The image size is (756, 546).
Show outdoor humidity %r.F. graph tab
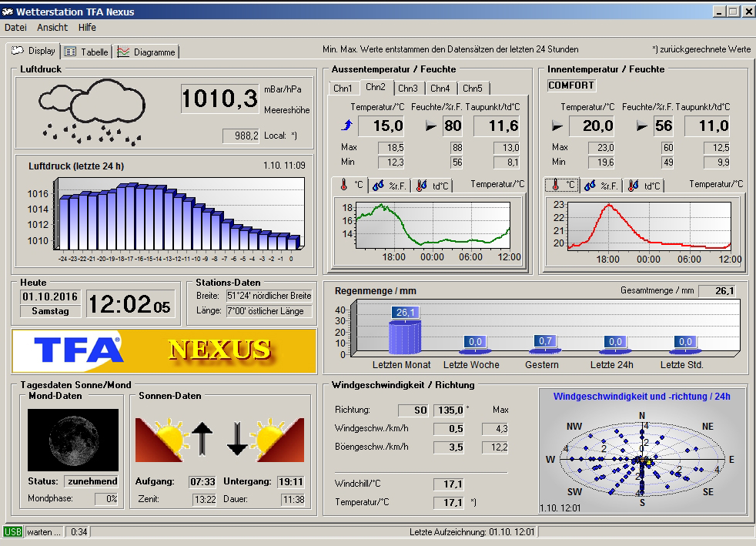(x=390, y=186)
